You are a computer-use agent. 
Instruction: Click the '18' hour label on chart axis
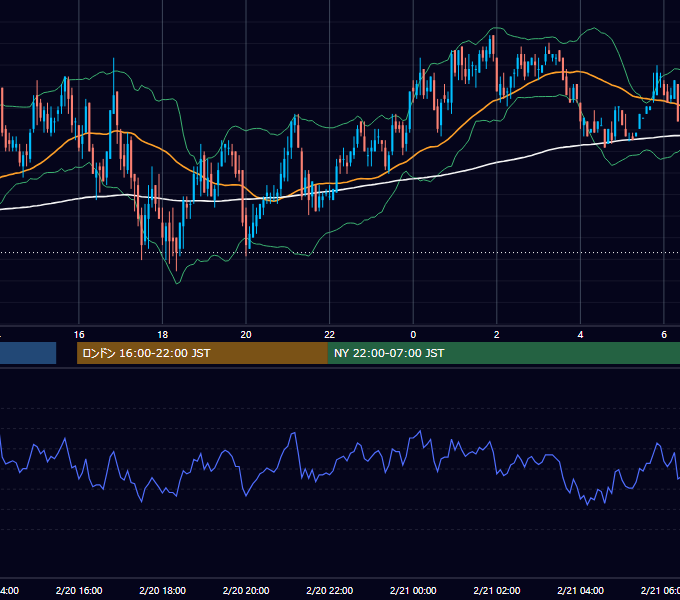163,335
